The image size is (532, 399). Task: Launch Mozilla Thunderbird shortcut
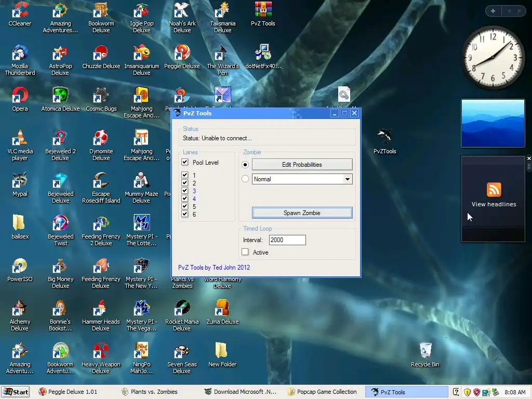tap(20, 60)
